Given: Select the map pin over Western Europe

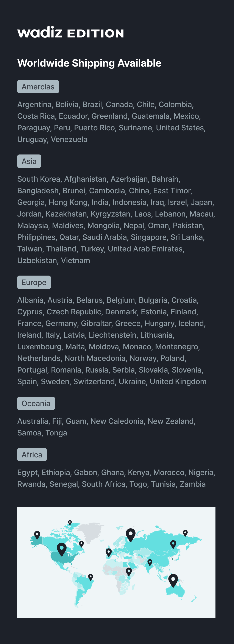Looking at the screenshot, I should tap(109, 552).
